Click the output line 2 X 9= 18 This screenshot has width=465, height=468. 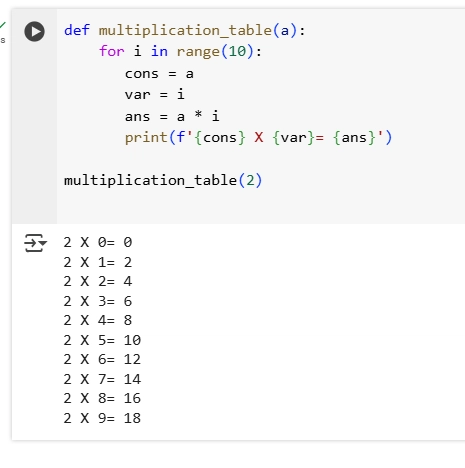pyautogui.click(x=102, y=418)
